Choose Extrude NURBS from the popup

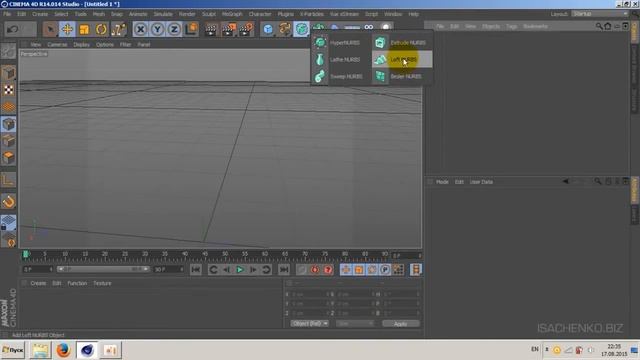click(402, 42)
